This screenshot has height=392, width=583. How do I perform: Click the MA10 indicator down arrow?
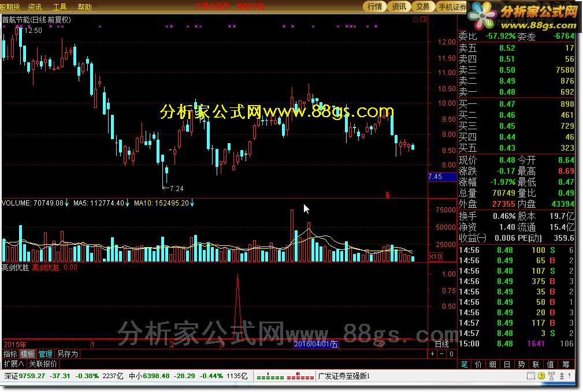192,203
